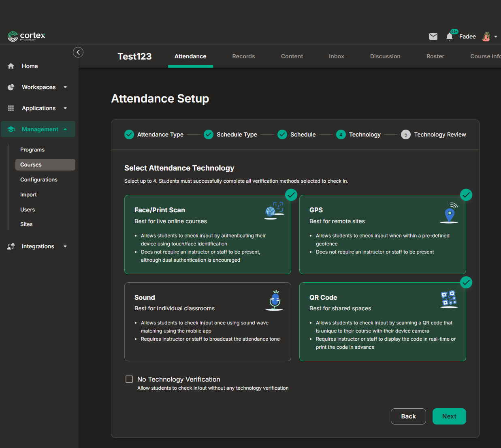Enable the No Technology Verification checkbox
Viewport: 501px width, 448px height.
(x=129, y=379)
